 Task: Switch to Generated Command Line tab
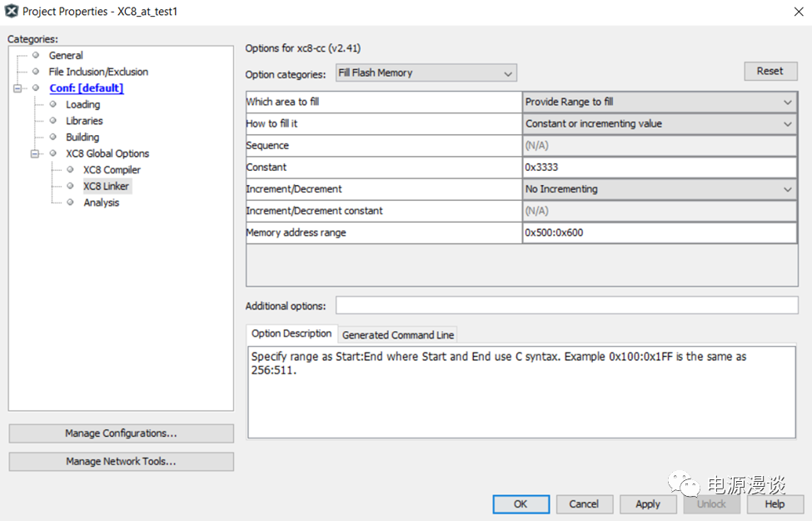coord(398,334)
